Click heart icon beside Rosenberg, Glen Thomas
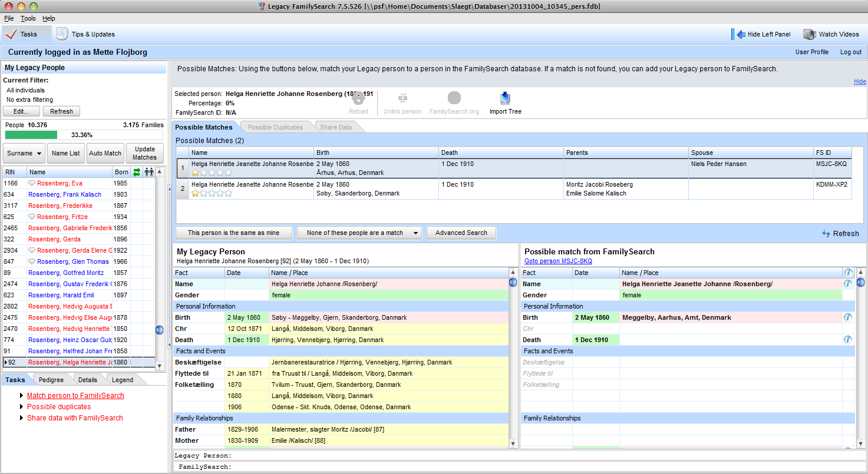This screenshot has height=474, width=868. [32, 261]
